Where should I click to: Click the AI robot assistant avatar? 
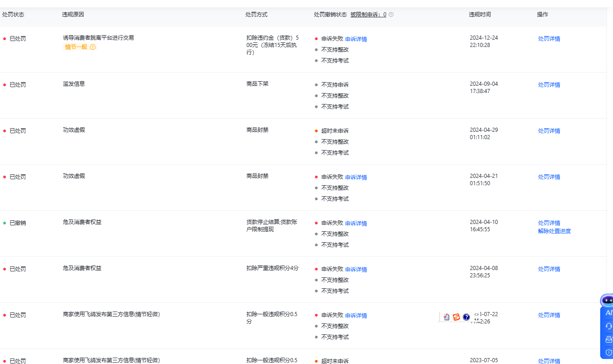click(x=607, y=300)
